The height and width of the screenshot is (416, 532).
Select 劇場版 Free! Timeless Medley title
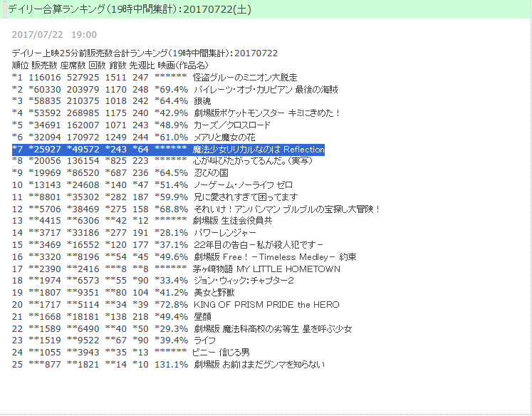click(275, 257)
